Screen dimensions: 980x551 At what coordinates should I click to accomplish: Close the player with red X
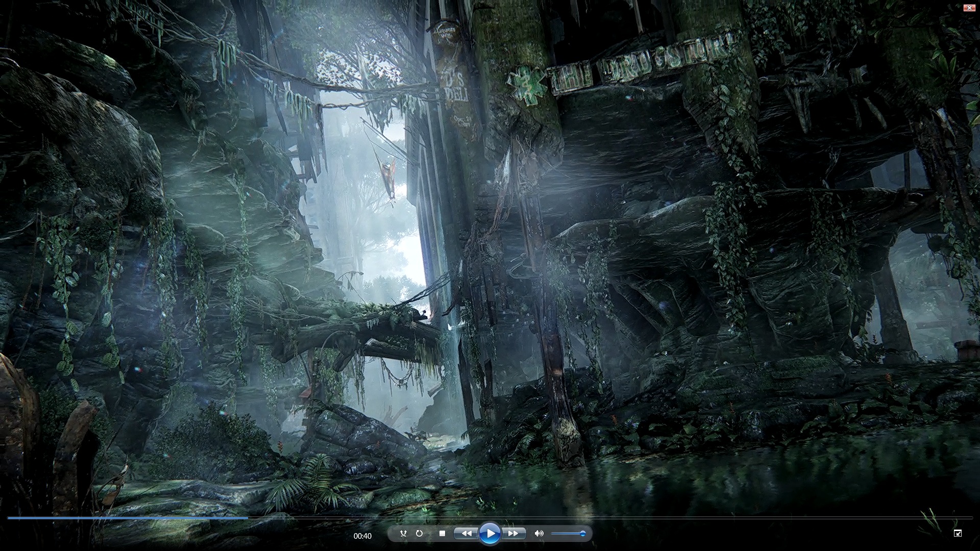(x=969, y=8)
